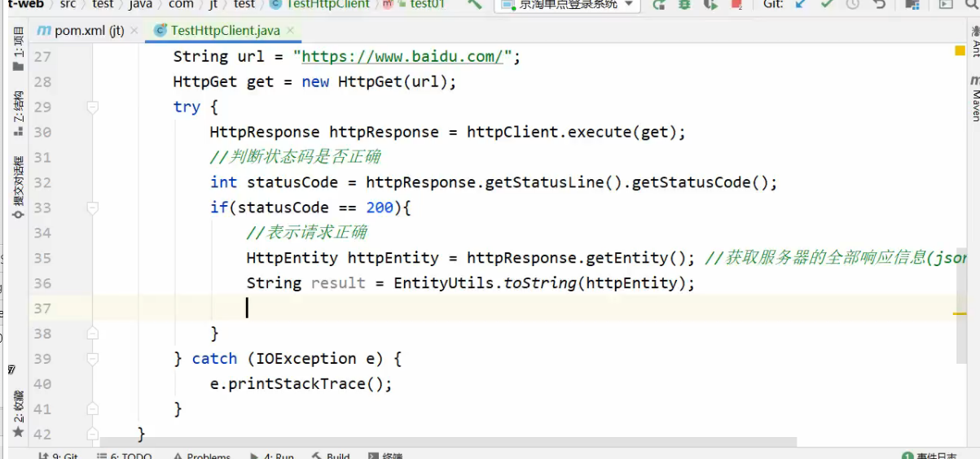Click the comment //表示请求正确
Screen dimensions: 980x459
pyautogui.click(x=307, y=233)
